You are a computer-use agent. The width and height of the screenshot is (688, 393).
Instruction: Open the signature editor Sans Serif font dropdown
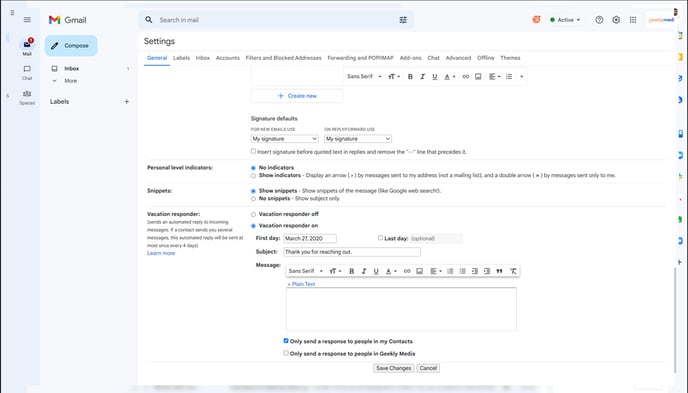(x=364, y=77)
